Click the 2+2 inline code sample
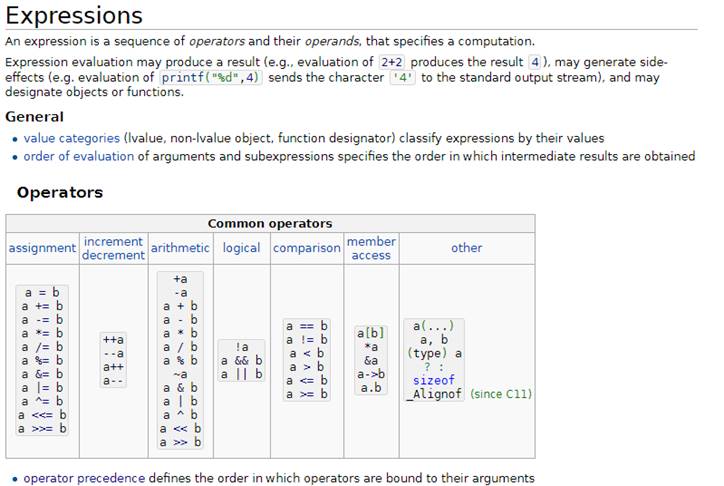Image resolution: width=724 pixels, height=486 pixels. pos(392,62)
